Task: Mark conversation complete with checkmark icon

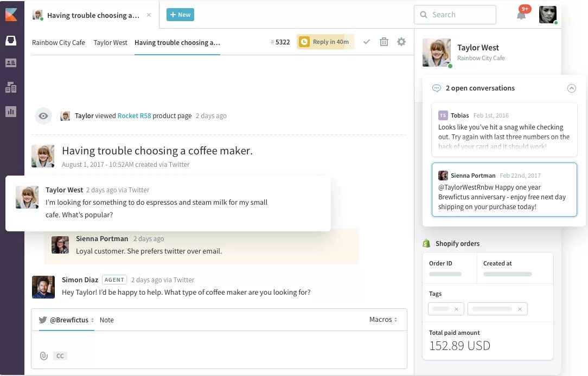Action: tap(367, 42)
